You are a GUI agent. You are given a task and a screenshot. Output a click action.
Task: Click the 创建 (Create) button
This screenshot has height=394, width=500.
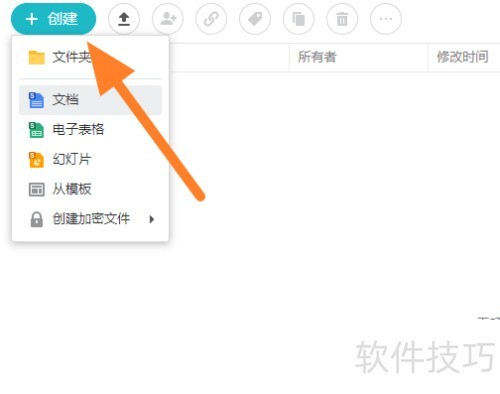[53, 19]
